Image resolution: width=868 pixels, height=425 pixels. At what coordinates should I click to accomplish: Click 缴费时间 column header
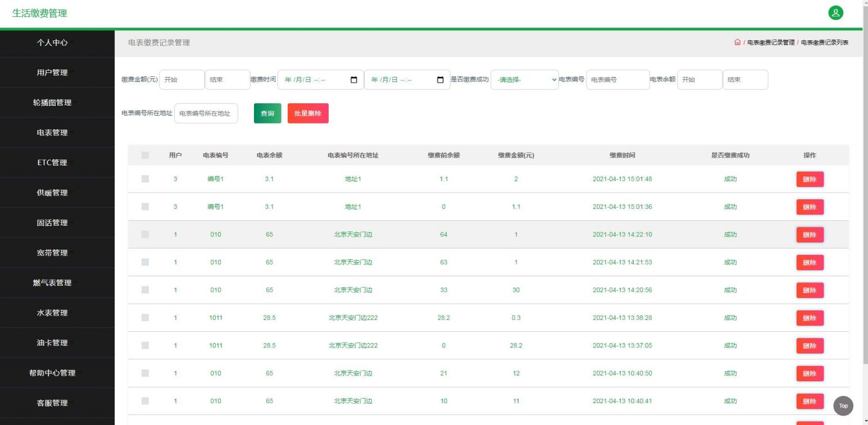click(x=622, y=155)
